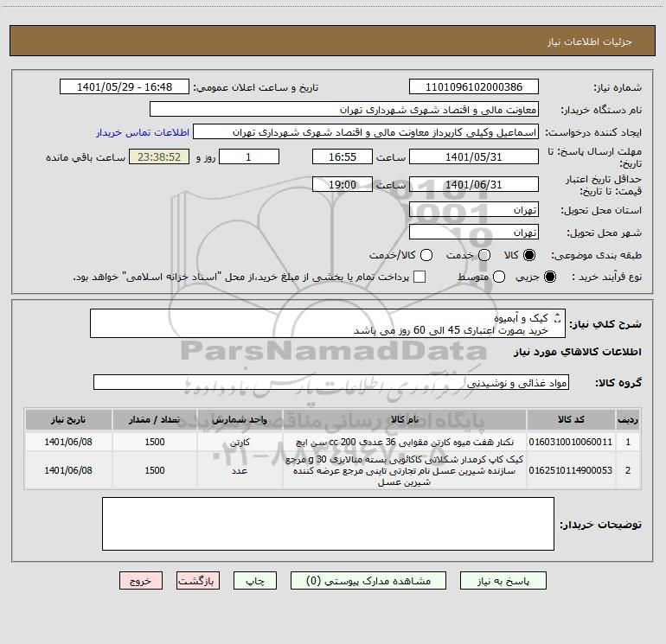The image size is (666, 644).
Task: Click the عدد unit cell
Action: point(240,470)
